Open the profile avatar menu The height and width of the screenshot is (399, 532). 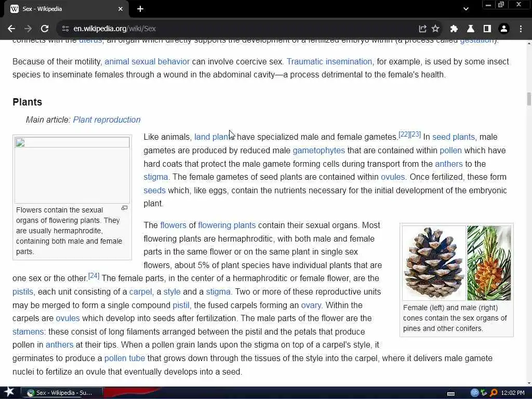pyautogui.click(x=504, y=29)
